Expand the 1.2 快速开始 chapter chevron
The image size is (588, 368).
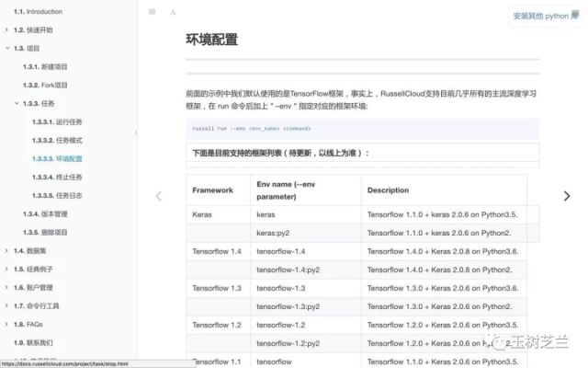6,29
